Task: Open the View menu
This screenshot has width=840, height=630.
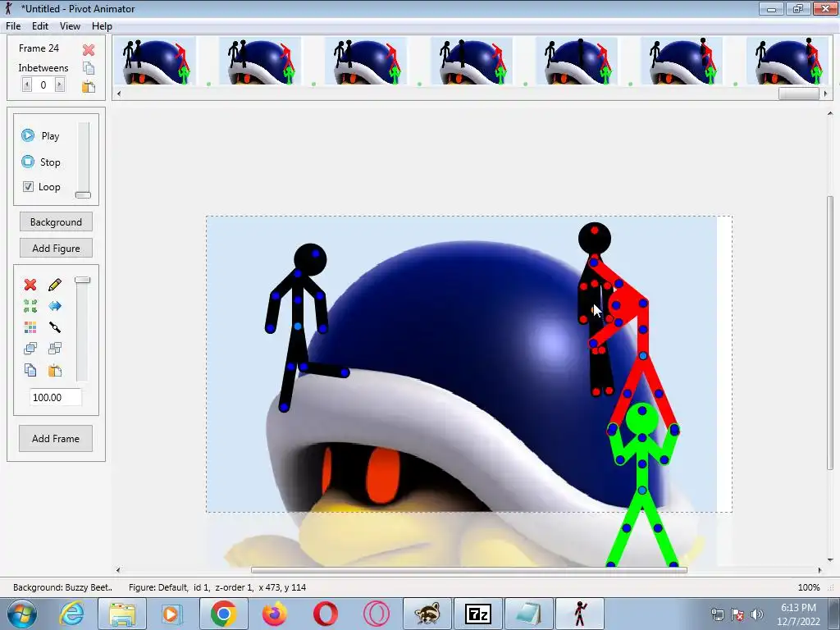Action: point(70,25)
